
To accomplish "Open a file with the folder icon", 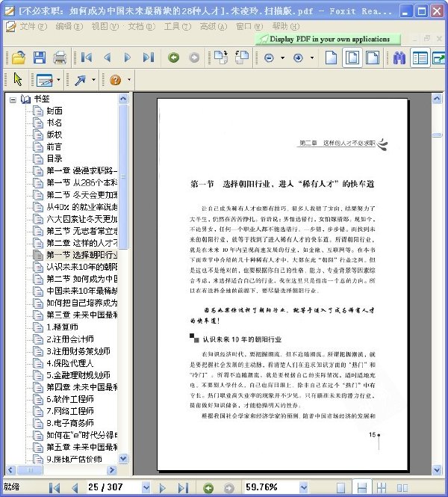I will (x=19, y=58).
